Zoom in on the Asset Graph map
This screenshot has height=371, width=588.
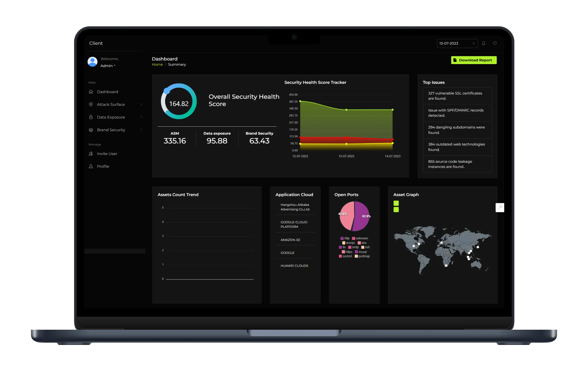coord(396,203)
